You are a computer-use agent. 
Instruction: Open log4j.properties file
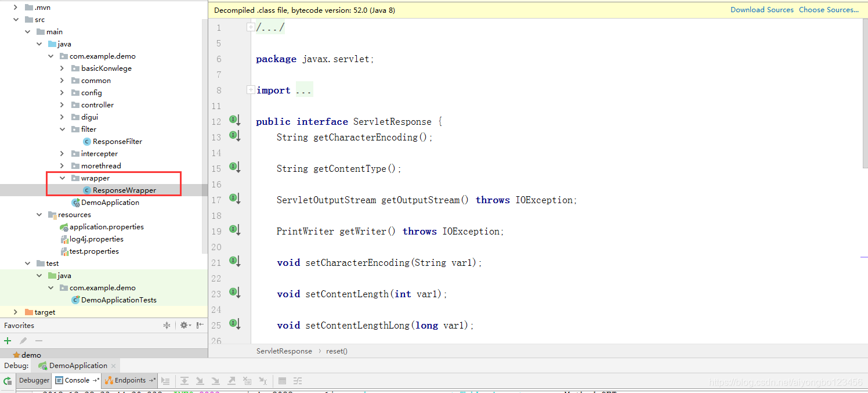click(92, 239)
